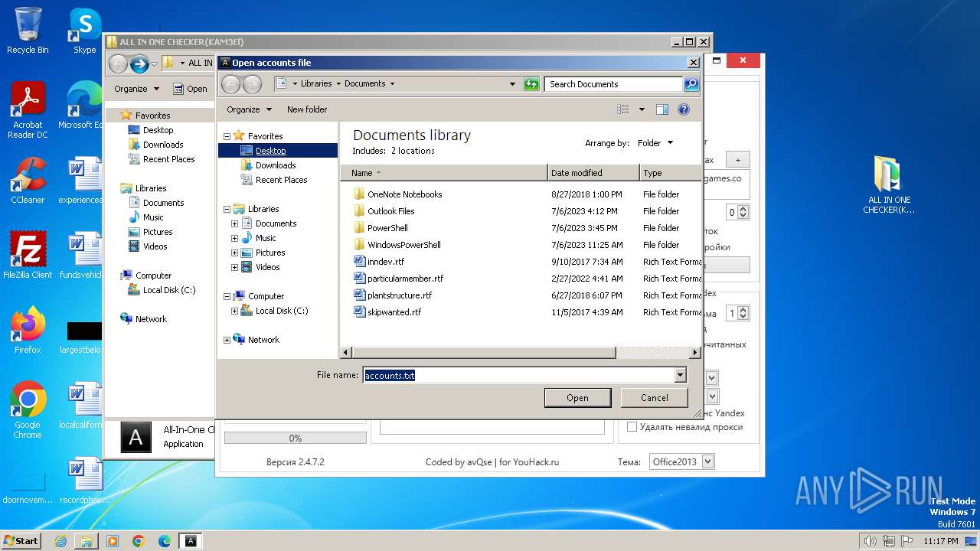Click the Open button in the dialog
980x551 pixels.
(x=577, y=398)
